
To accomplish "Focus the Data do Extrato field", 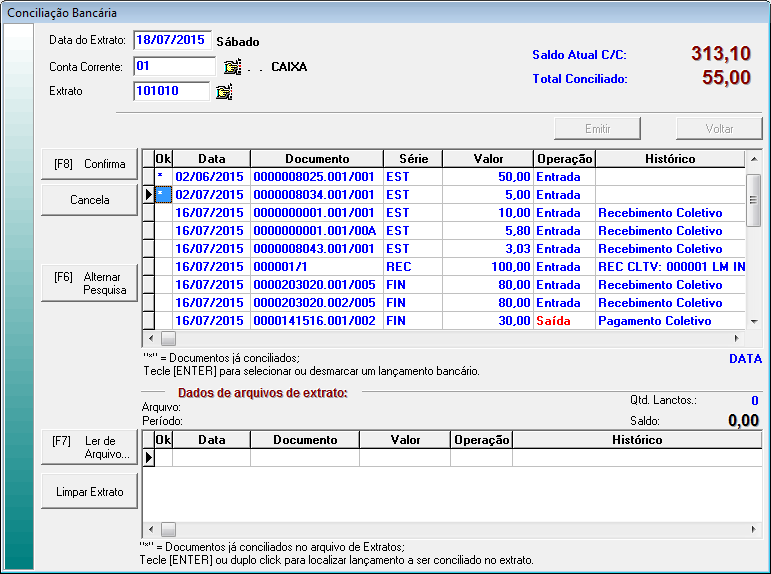I will [x=173, y=40].
